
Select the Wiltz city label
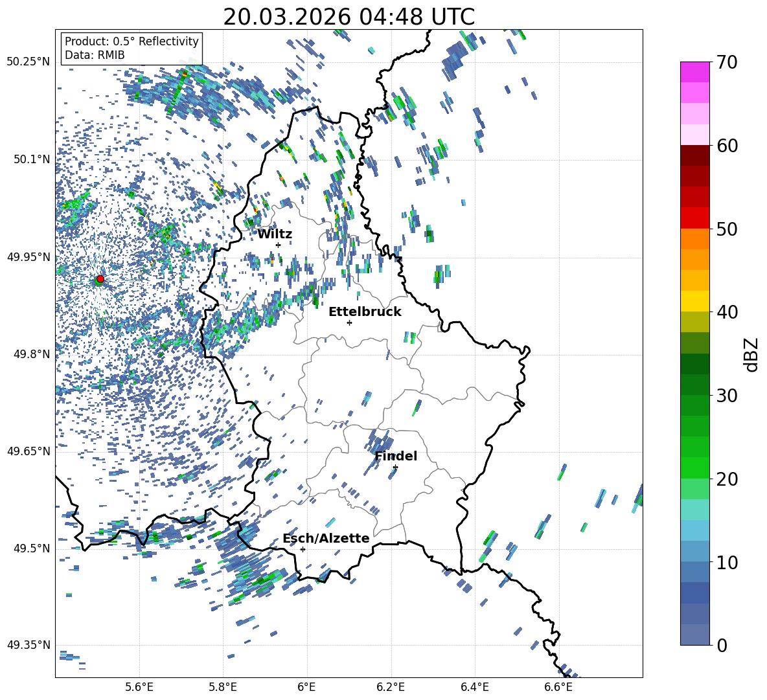[x=275, y=234]
